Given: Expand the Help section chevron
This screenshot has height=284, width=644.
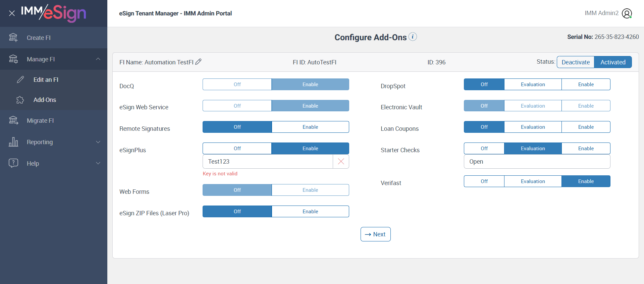Looking at the screenshot, I should (98, 163).
